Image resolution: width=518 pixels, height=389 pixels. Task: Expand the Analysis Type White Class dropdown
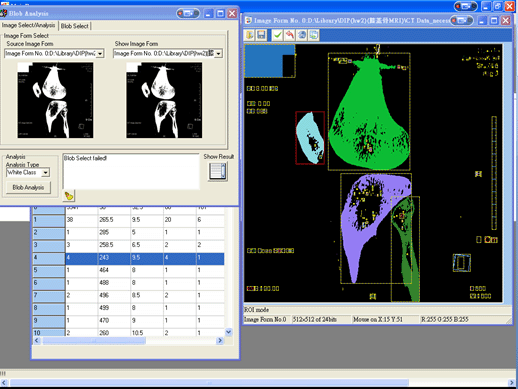46,173
